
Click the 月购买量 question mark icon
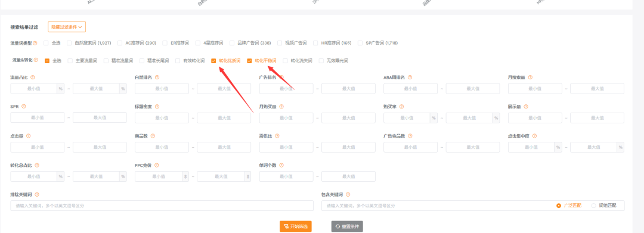coord(281,106)
